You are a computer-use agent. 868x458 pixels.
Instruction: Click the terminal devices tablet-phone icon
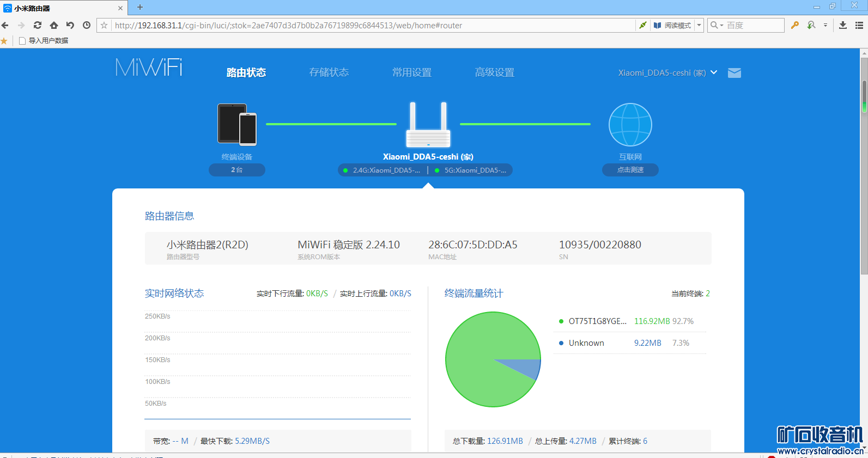[237, 124]
